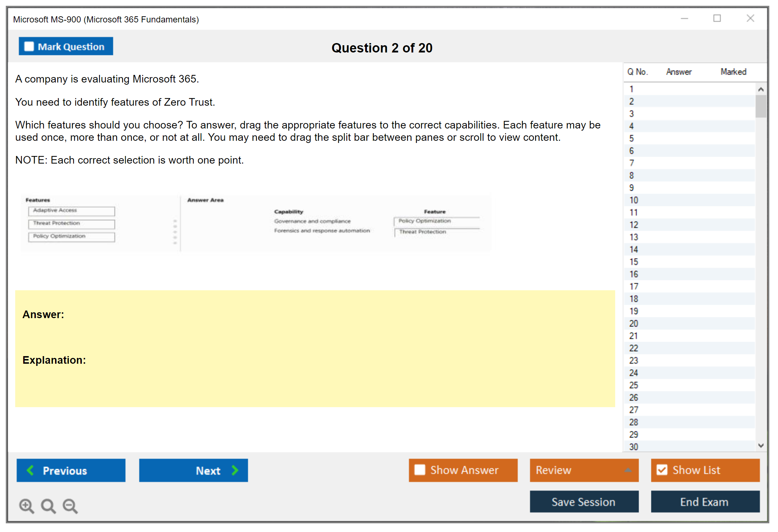
Task: Maximize the exam window
Action: pos(717,18)
